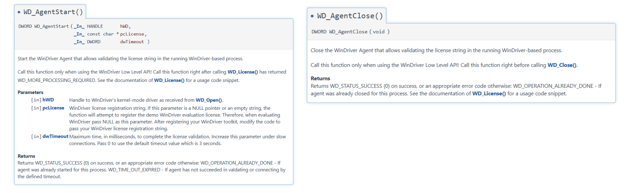Click the dwTimeout parameter name in Parameters list
The width and height of the screenshot is (644, 193).
[x=55, y=136]
